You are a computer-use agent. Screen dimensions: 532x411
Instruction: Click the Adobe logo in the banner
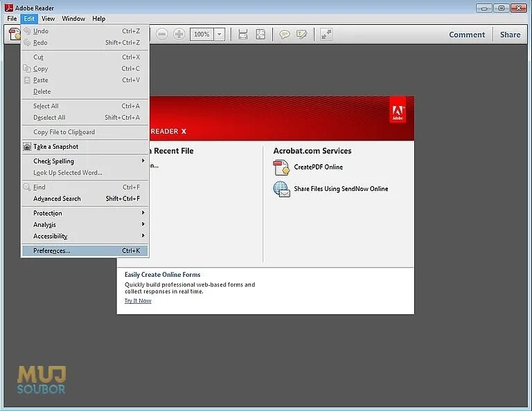pos(398,110)
